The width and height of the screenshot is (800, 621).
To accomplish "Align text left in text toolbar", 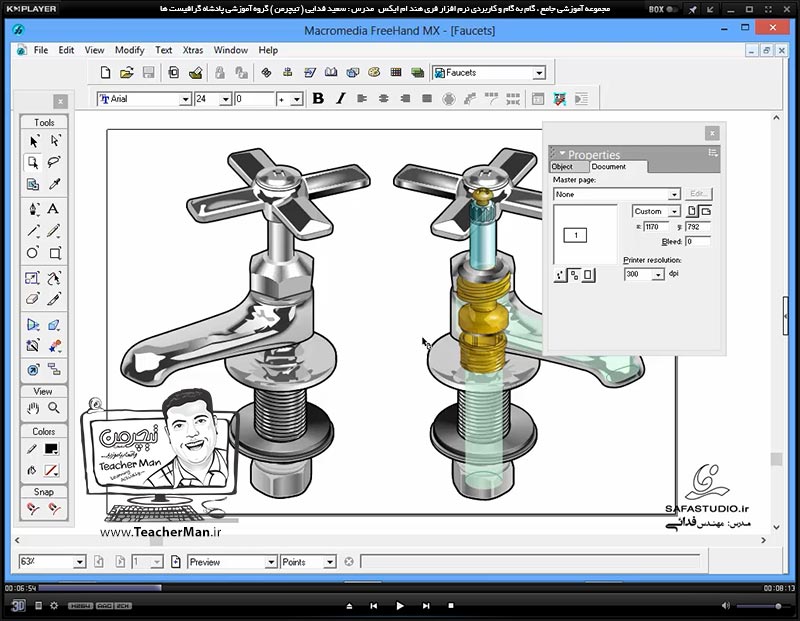I will [362, 98].
